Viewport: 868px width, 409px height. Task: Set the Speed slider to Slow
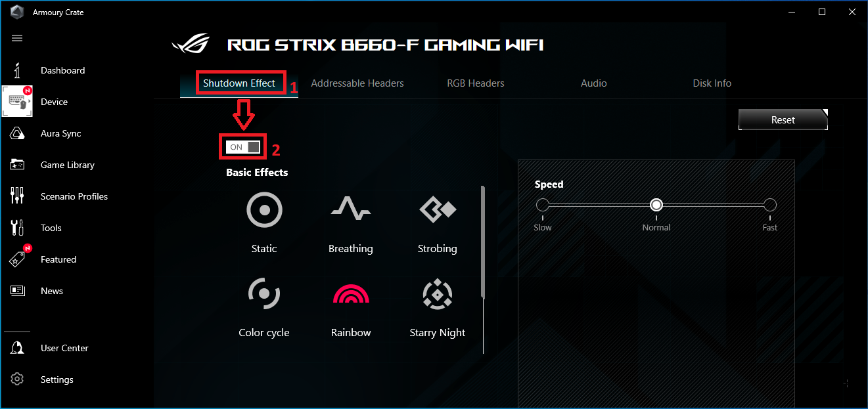[542, 205]
